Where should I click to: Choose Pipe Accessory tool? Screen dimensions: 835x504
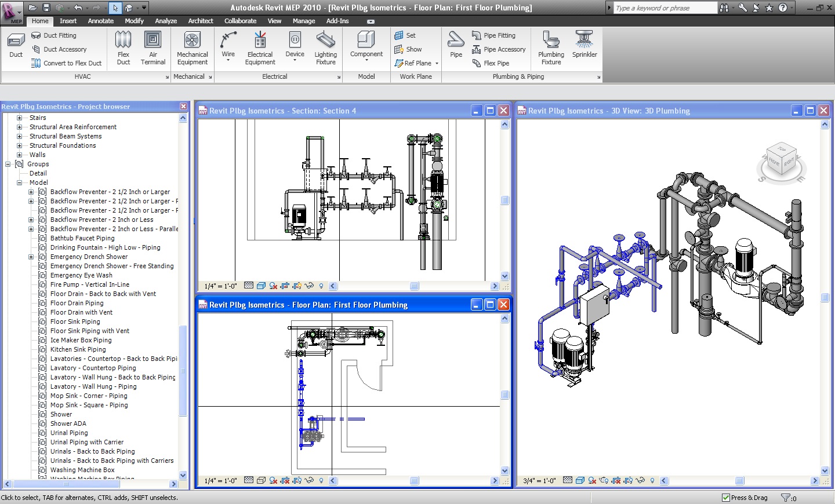tap(499, 49)
